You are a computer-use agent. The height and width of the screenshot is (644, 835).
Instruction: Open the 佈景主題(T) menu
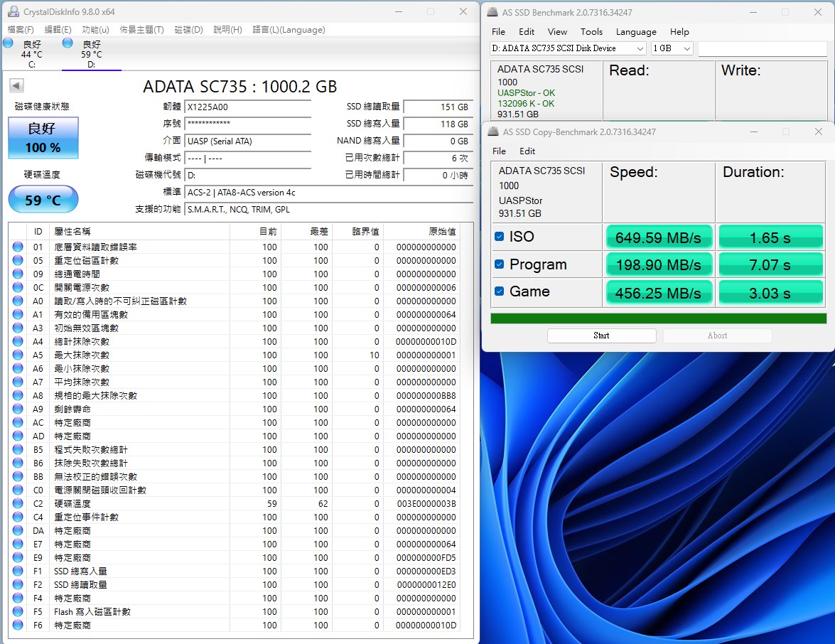[x=141, y=30]
